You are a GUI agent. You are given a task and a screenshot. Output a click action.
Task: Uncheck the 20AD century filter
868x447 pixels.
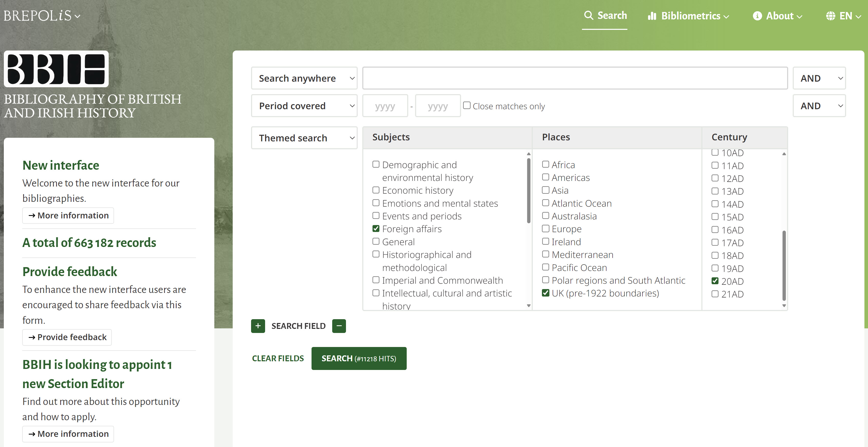point(715,281)
